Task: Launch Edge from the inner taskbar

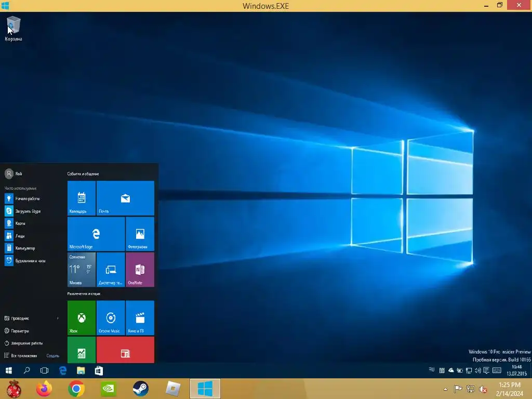Action: click(63, 370)
